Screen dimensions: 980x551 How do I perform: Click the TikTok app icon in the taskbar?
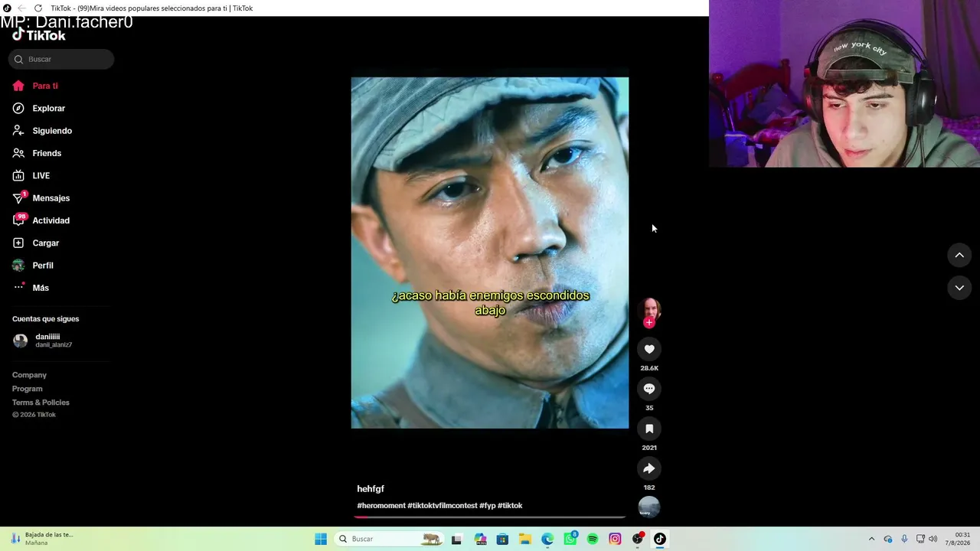coord(660,539)
